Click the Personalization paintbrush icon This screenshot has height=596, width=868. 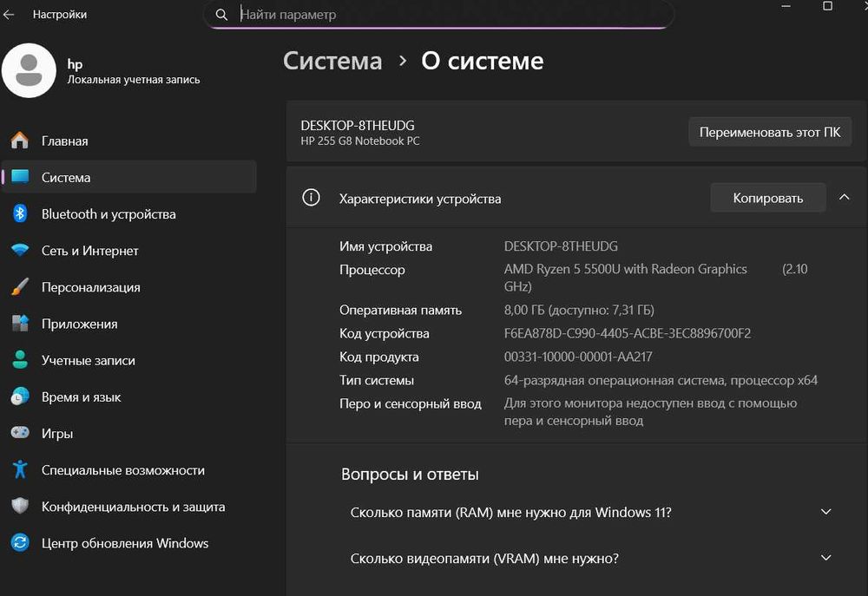pyautogui.click(x=20, y=287)
